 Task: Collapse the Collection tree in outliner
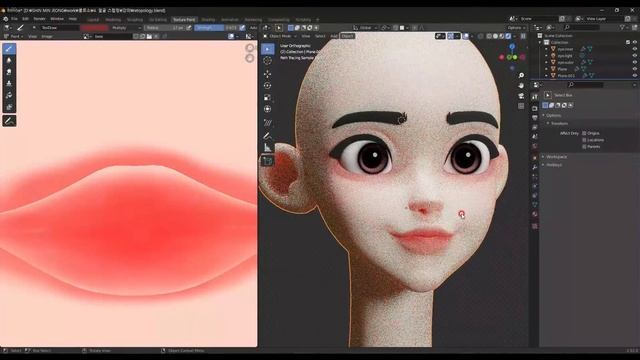point(540,42)
